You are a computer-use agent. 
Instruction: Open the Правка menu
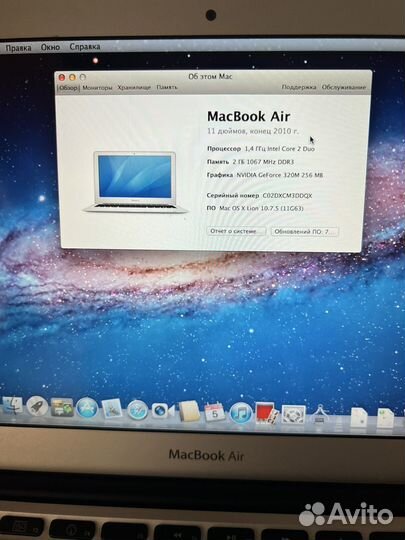[x=19, y=48]
